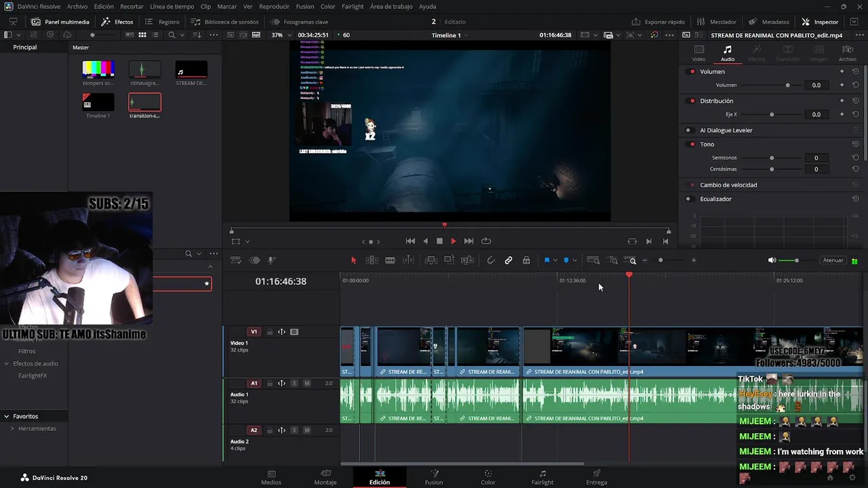Disable the Video 1 track filmstrip icon
The height and width of the screenshot is (488, 868).
[294, 332]
